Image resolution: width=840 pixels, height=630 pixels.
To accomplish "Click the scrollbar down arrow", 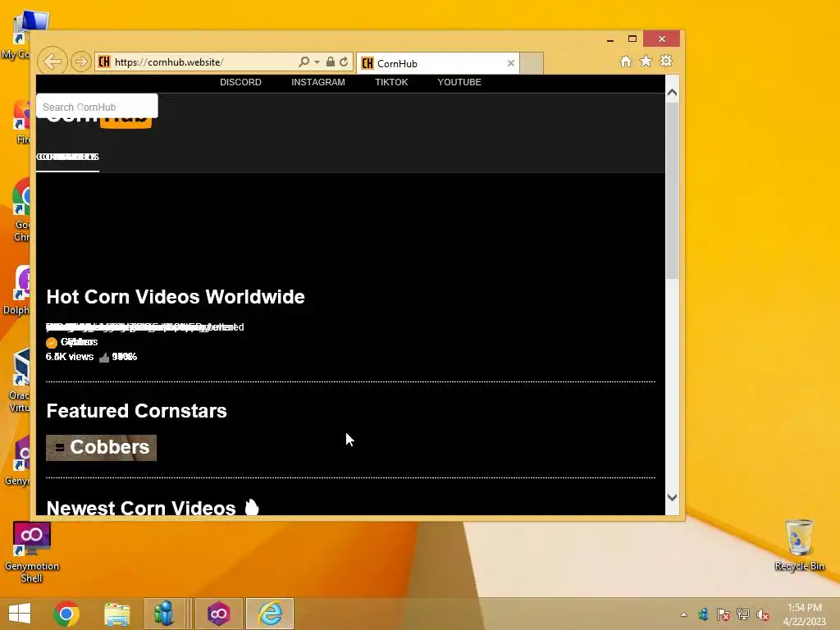I will (x=672, y=497).
